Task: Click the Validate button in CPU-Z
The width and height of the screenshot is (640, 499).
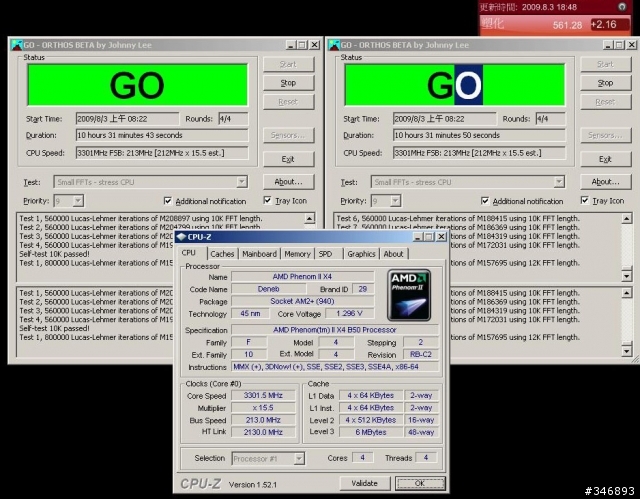Action: [365, 483]
